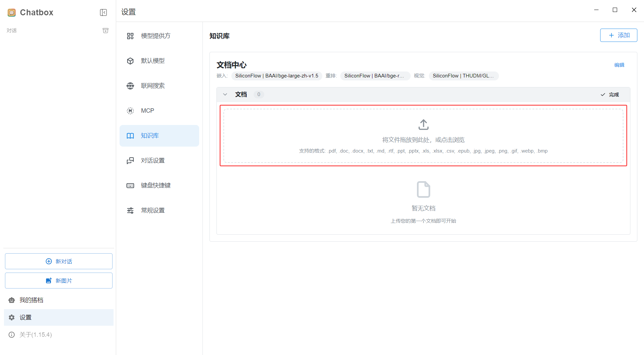Open 模型提供方 settings tab
644x355 pixels.
click(155, 36)
